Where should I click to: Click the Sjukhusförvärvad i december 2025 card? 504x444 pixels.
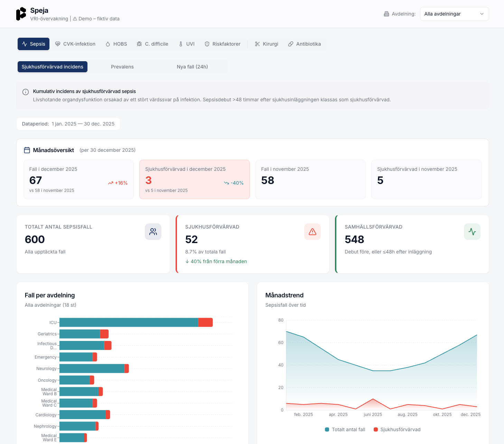pyautogui.click(x=195, y=179)
